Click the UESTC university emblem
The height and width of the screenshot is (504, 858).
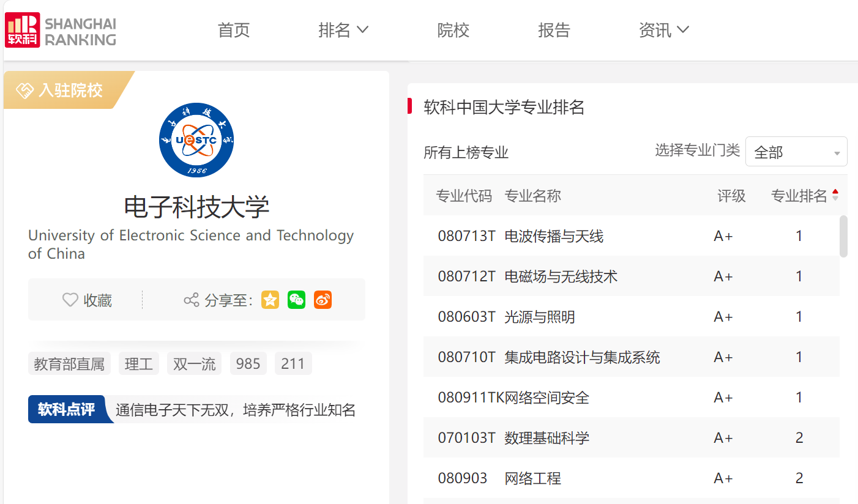point(196,140)
